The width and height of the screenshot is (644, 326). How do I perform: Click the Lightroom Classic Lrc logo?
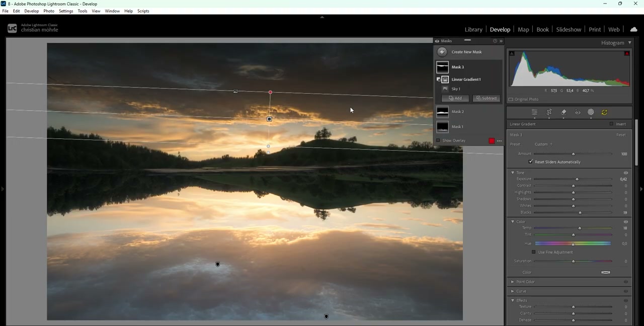pos(12,29)
